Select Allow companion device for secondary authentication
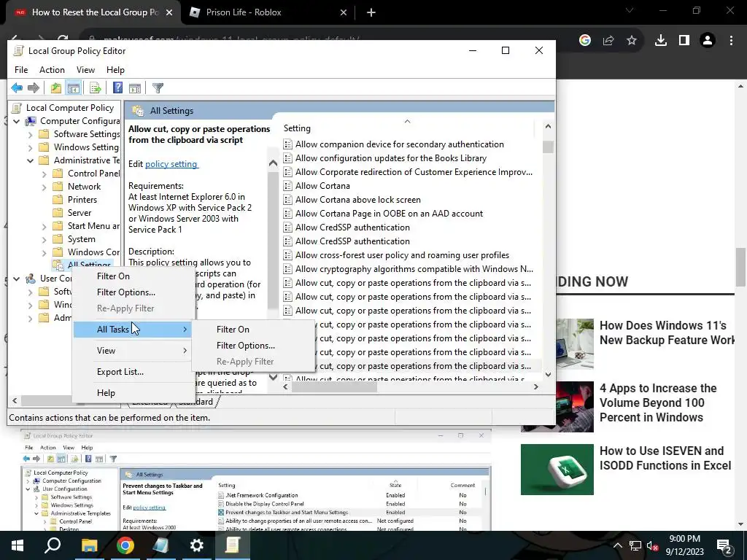The width and height of the screenshot is (747, 560). (399, 144)
